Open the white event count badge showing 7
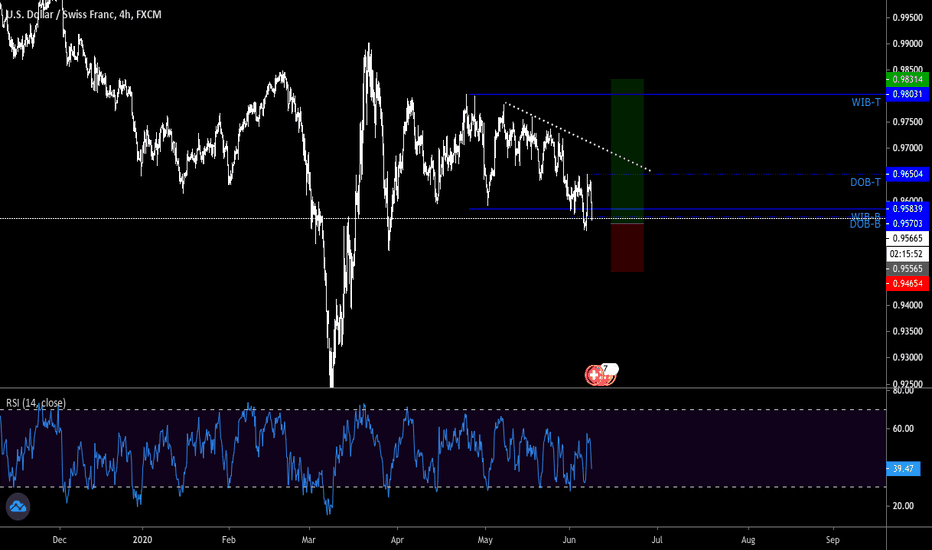This screenshot has height=550, width=932. pyautogui.click(x=609, y=369)
